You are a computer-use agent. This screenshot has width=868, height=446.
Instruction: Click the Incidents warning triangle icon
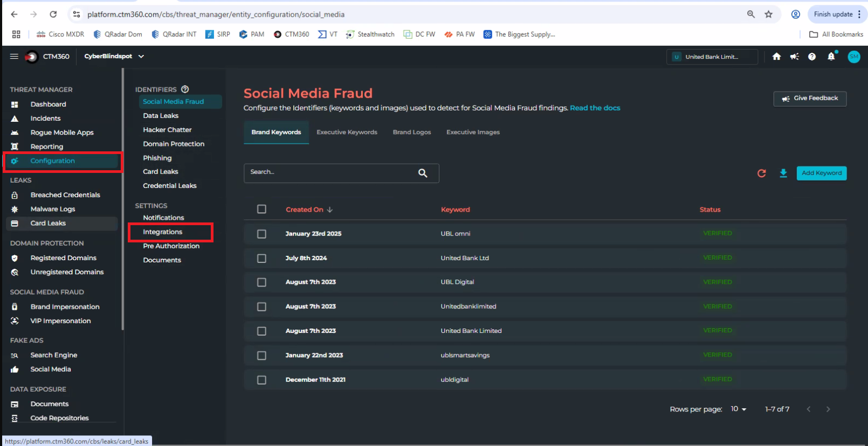pos(15,119)
